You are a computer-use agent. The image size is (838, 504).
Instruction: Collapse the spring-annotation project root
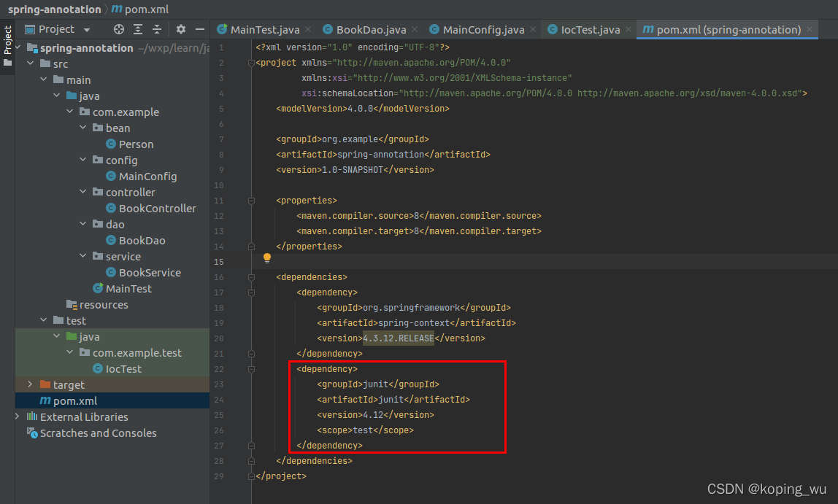click(18, 47)
